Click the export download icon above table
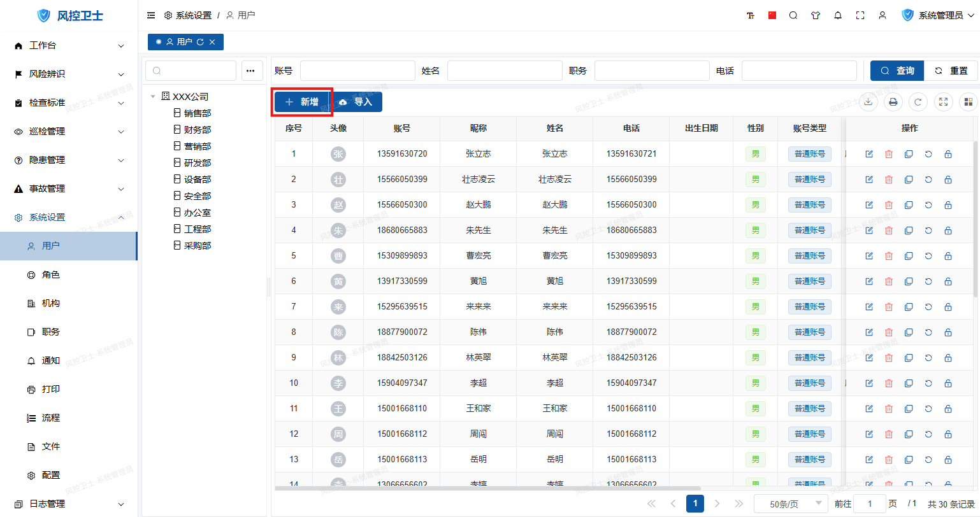The height and width of the screenshot is (517, 980). click(x=868, y=102)
